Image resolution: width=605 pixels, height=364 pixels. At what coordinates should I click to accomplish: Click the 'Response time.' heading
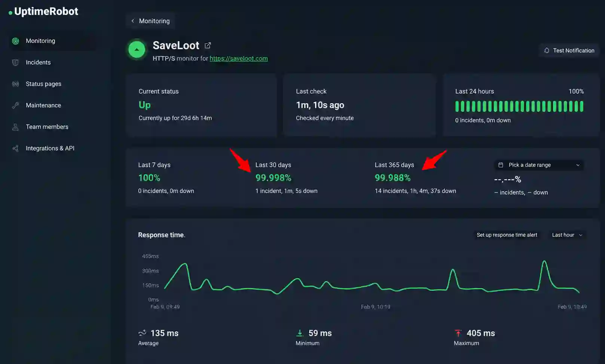(x=162, y=235)
